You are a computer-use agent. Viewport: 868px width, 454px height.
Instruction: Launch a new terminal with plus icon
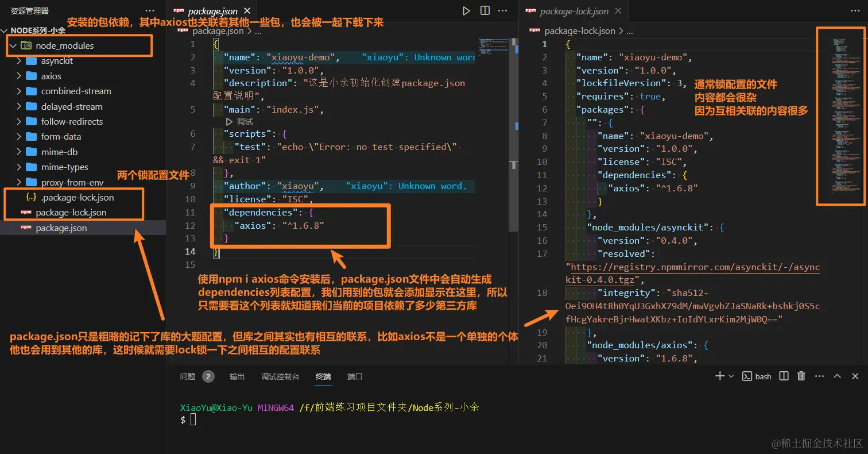(x=720, y=376)
